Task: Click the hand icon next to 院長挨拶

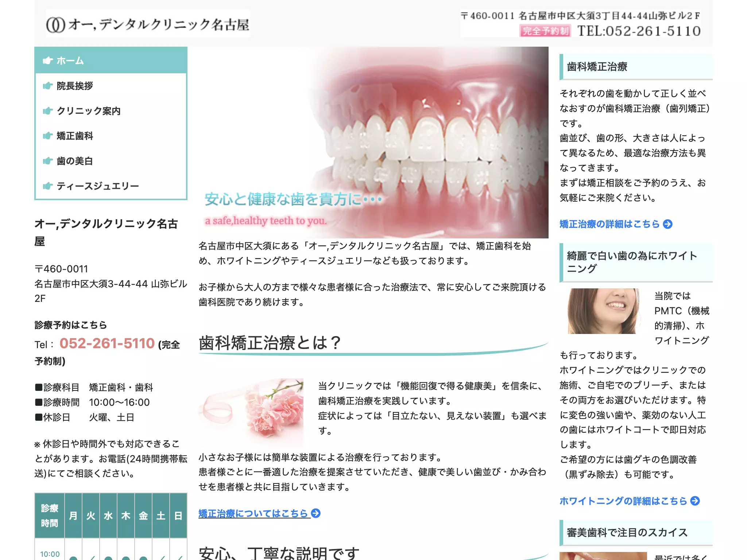Action: [x=48, y=86]
